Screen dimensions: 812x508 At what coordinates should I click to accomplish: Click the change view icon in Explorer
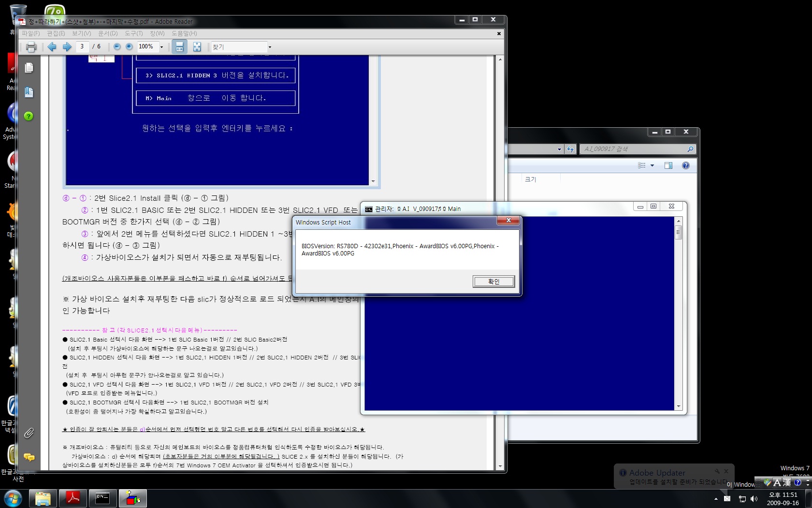(x=641, y=165)
